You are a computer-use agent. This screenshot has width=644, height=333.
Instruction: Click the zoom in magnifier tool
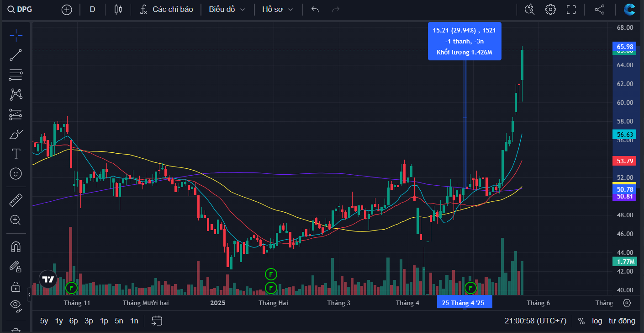pos(16,220)
